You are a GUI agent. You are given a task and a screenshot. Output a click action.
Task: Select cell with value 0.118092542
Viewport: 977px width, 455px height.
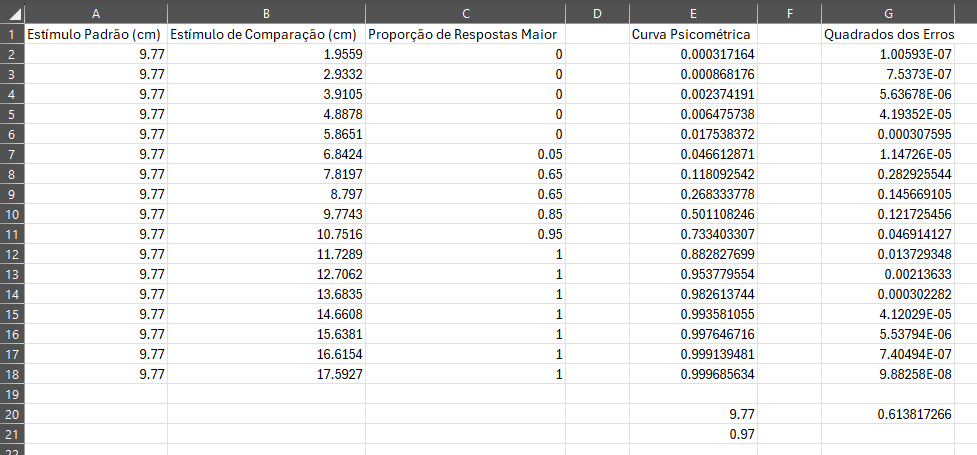693,174
